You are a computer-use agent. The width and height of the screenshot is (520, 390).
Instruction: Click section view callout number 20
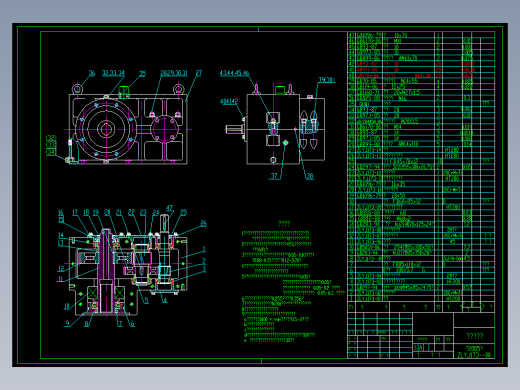tap(107, 213)
